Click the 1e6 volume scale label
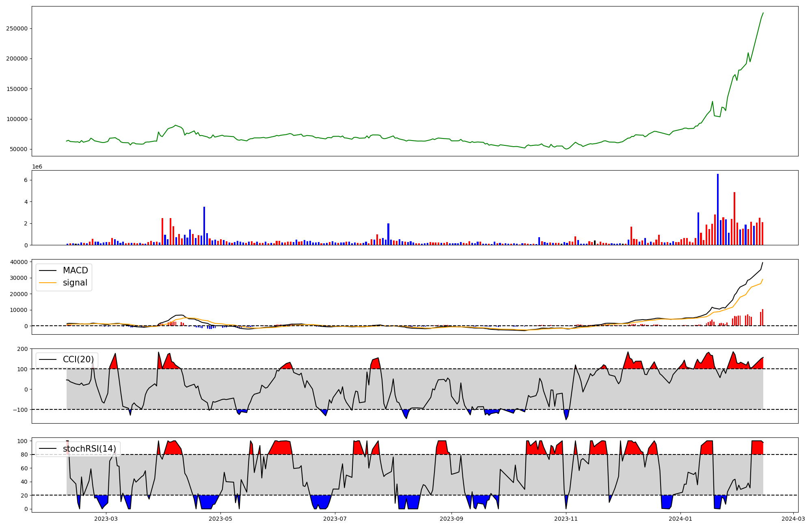This screenshot has height=528, width=812. click(x=37, y=167)
